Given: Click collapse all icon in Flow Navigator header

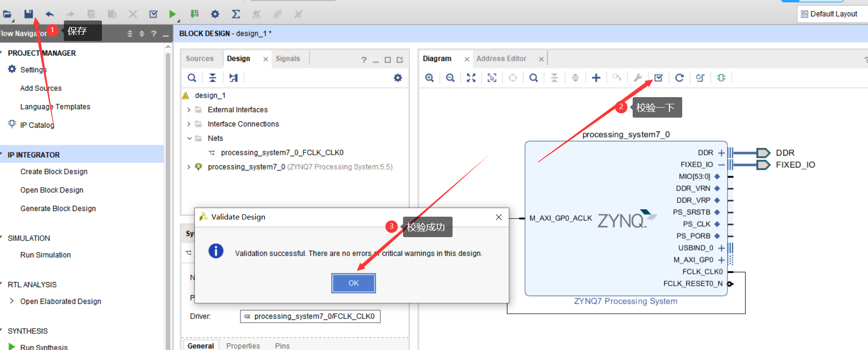Looking at the screenshot, I should point(130,34).
